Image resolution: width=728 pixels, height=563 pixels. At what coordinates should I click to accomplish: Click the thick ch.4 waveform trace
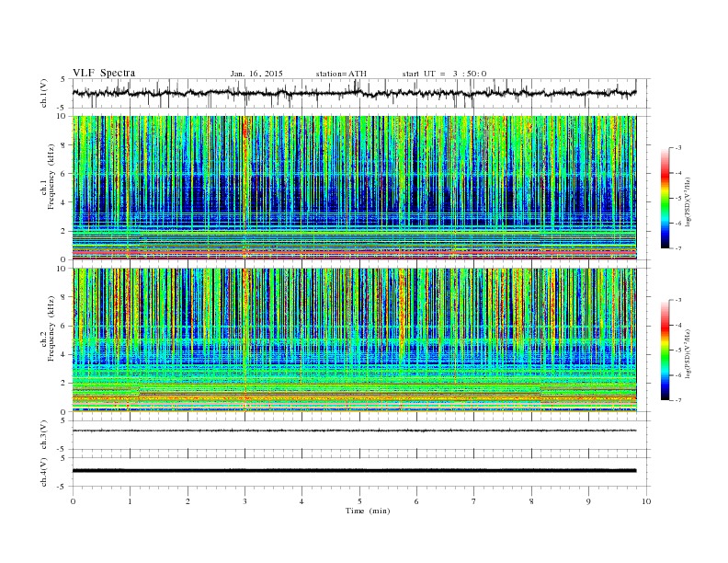tap(355, 471)
